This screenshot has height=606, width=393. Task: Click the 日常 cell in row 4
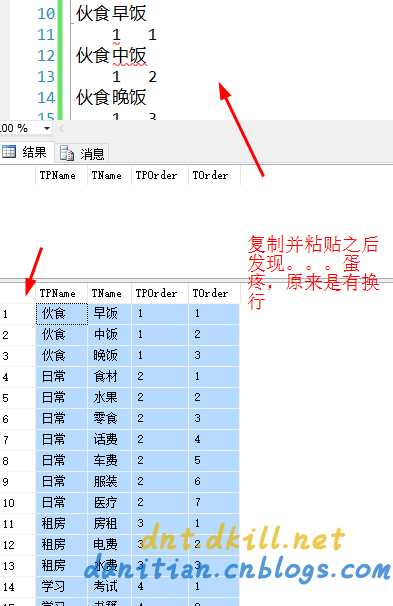(62, 376)
